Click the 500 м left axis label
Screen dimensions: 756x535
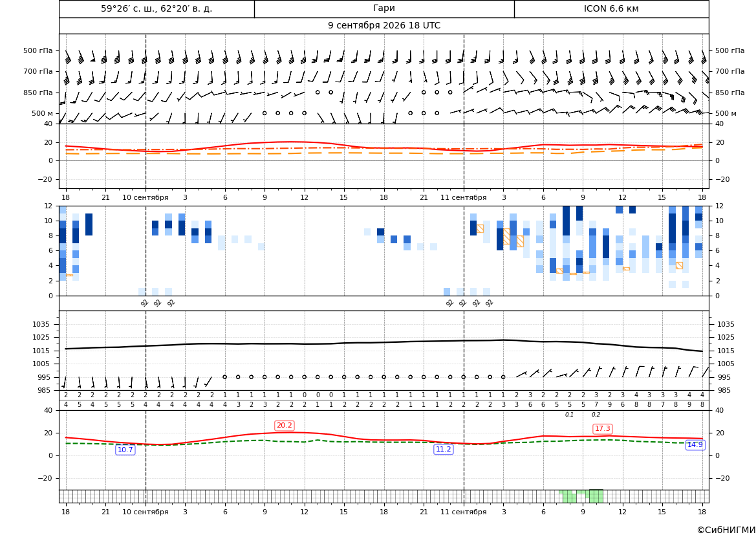tap(43, 113)
